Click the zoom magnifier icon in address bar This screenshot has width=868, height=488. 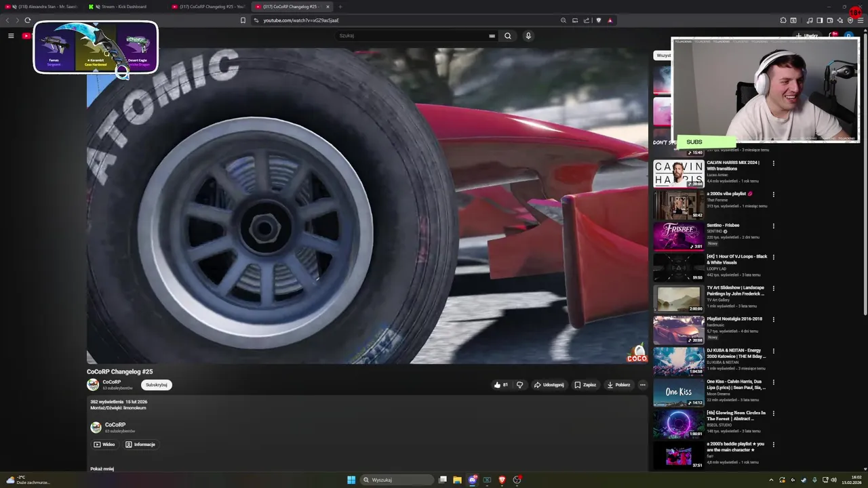pyautogui.click(x=563, y=20)
